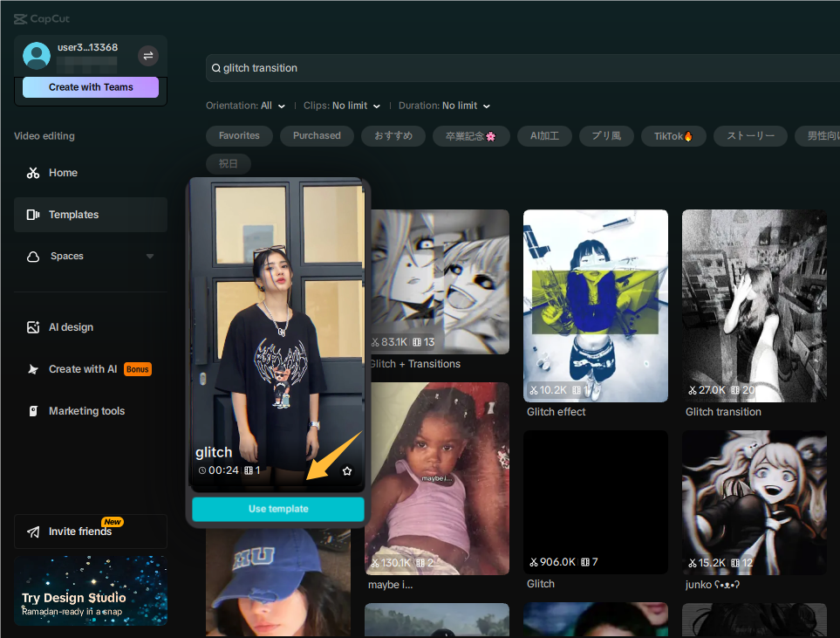Select the Favorites filter chip

coord(239,135)
